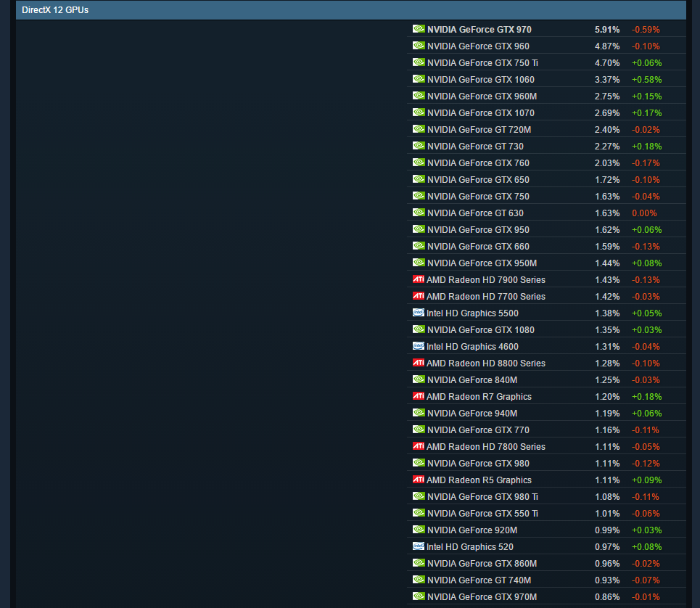The height and width of the screenshot is (608, 700).
Task: Click the NVIDIA icon beside GTX 980 Ti
Action: (x=419, y=496)
